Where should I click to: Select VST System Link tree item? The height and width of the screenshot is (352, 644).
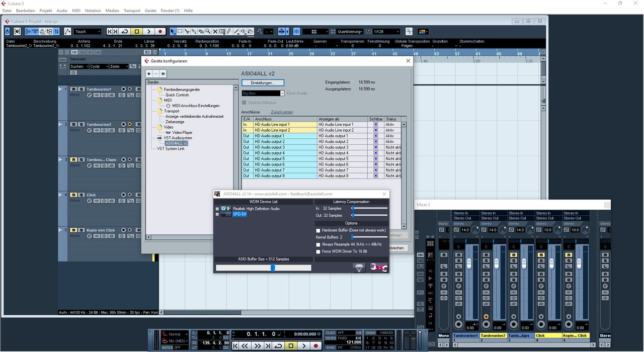pos(171,149)
